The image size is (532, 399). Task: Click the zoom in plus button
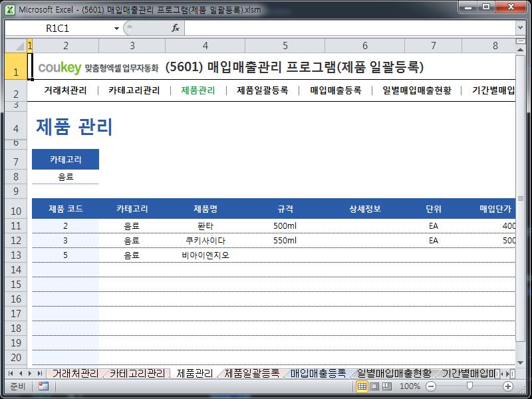click(x=508, y=386)
